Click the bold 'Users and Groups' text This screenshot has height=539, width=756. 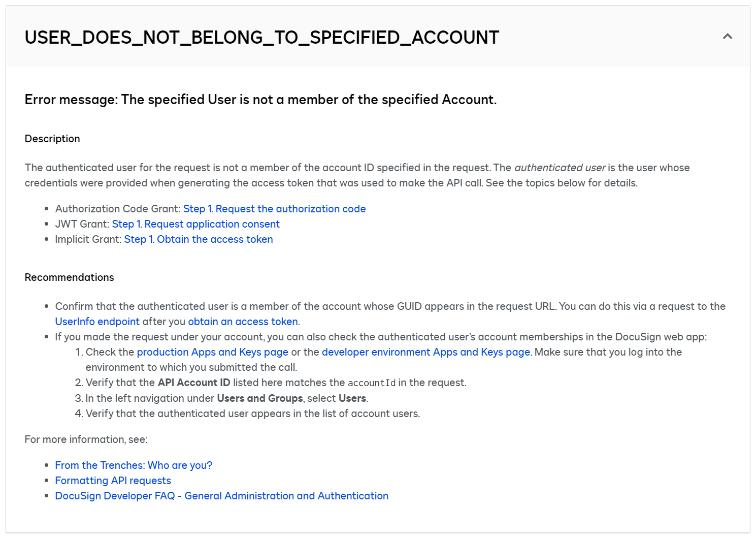259,398
